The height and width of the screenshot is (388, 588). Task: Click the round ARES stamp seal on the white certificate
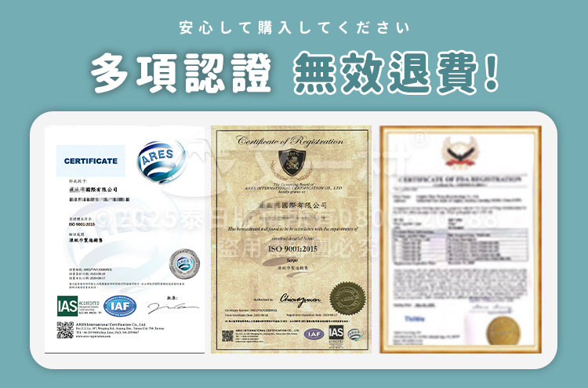[184, 263]
